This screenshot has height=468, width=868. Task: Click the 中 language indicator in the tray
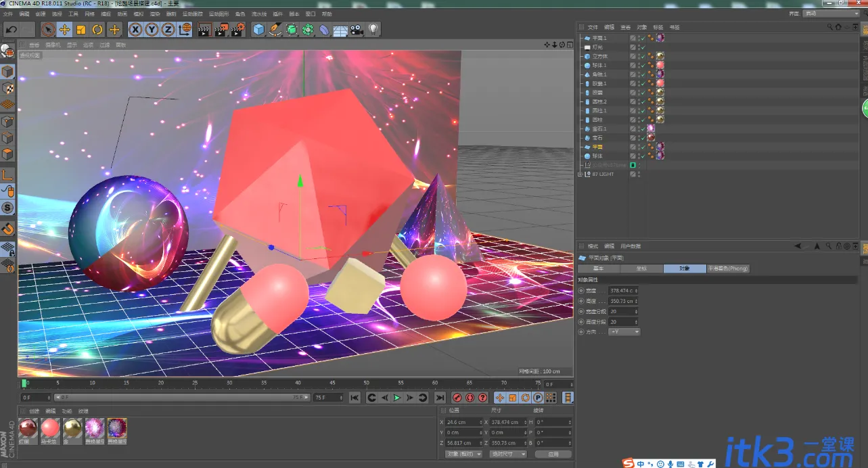click(640, 463)
